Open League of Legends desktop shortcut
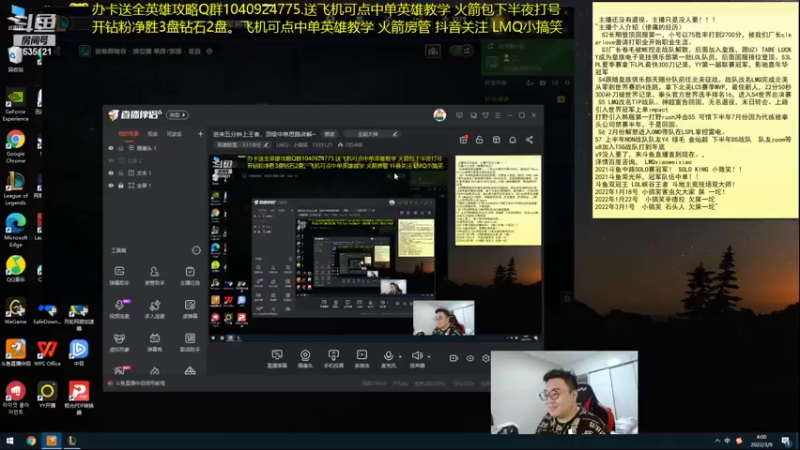The height and width of the screenshot is (450, 800). [x=15, y=188]
